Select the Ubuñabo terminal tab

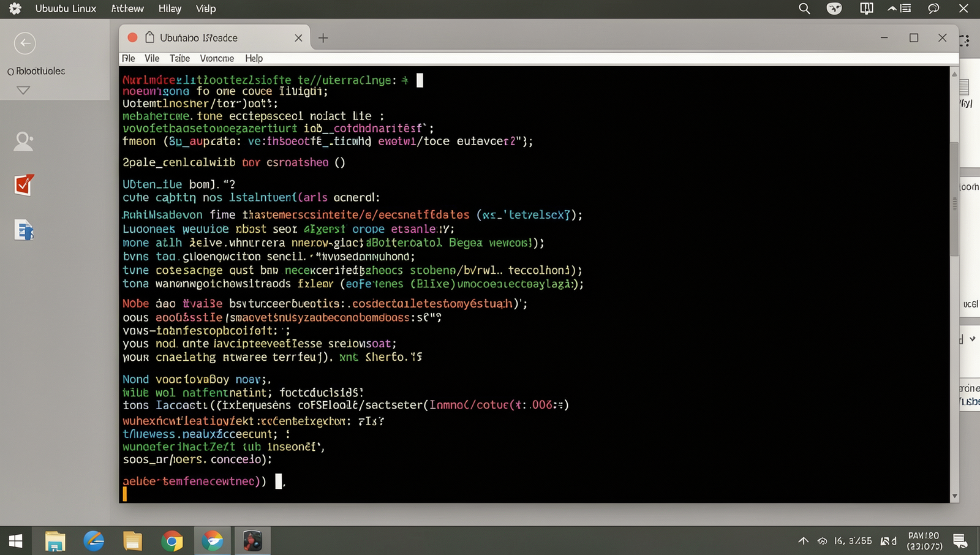[x=214, y=38]
